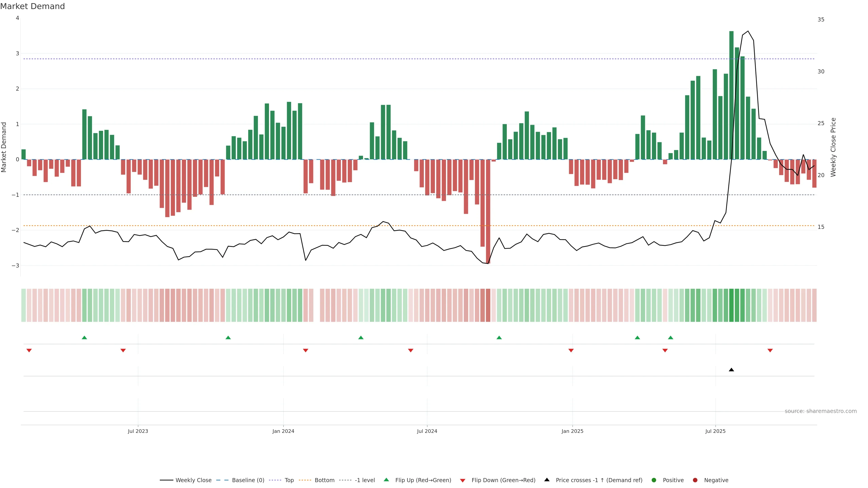Viewport: 868px width, 488px height.
Task: Click the black price-cross marker near Jul 2025
Action: coord(731,370)
